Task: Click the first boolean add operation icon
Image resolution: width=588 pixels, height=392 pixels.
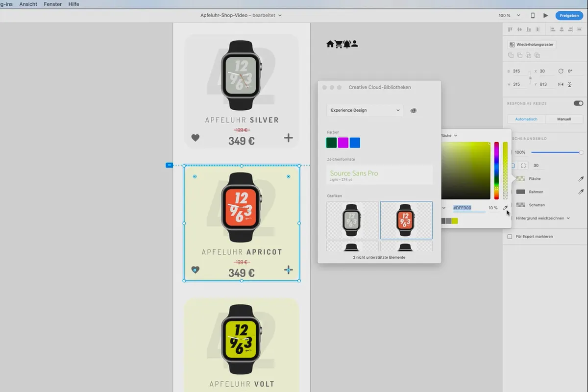Action: coord(511,55)
